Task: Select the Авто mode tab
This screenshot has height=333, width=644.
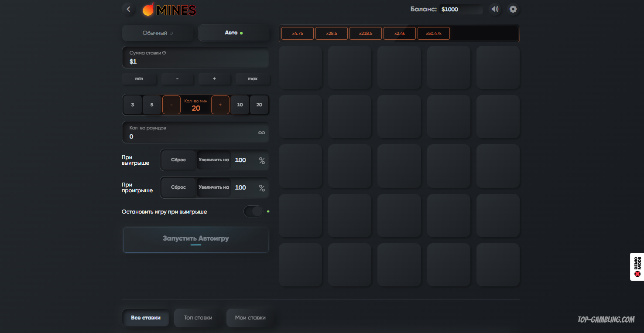Action: pos(234,33)
